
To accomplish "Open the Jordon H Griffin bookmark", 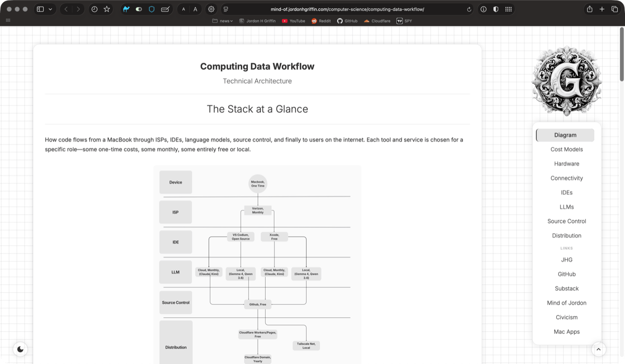I will coord(257,21).
